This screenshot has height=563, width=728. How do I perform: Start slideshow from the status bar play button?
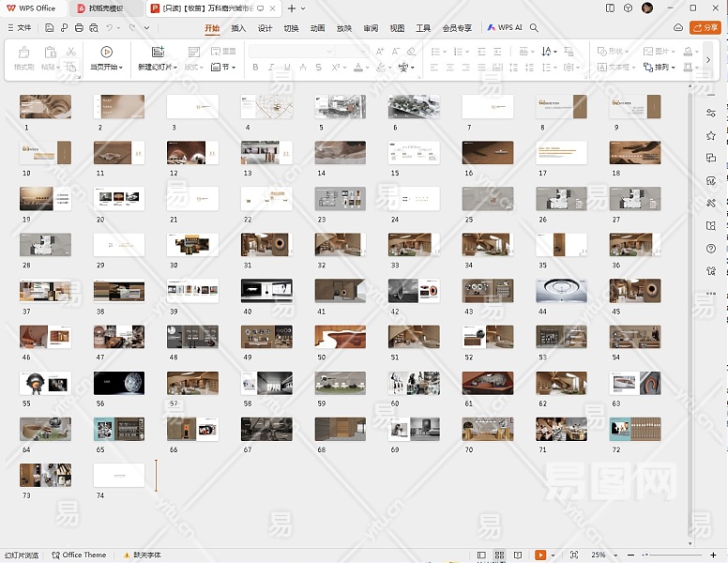(x=540, y=555)
